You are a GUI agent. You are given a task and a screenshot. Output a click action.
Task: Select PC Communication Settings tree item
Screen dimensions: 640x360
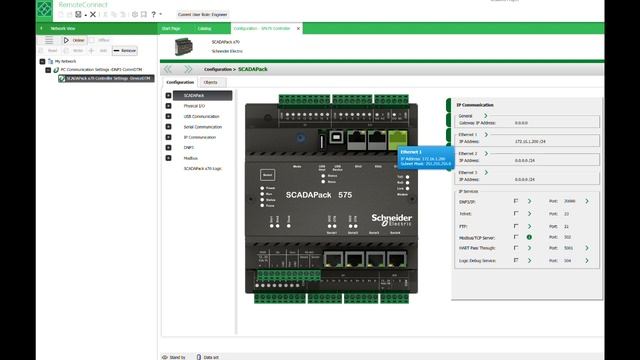[101, 70]
